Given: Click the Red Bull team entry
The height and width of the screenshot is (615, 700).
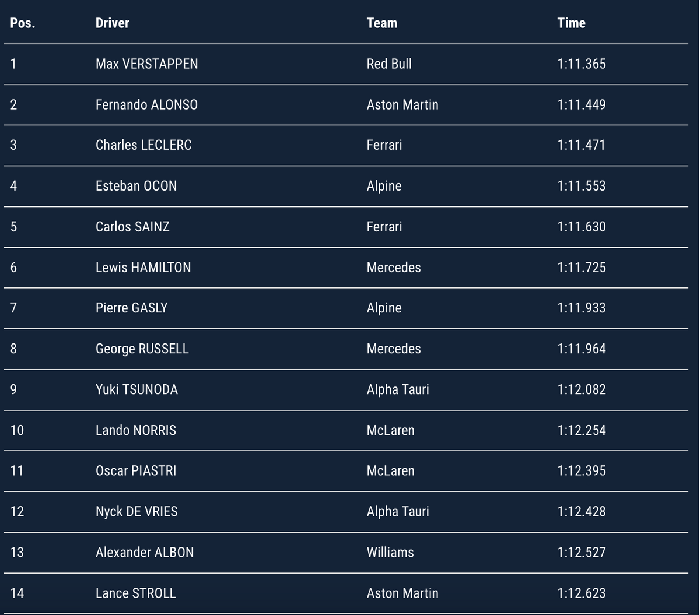Looking at the screenshot, I should [389, 64].
